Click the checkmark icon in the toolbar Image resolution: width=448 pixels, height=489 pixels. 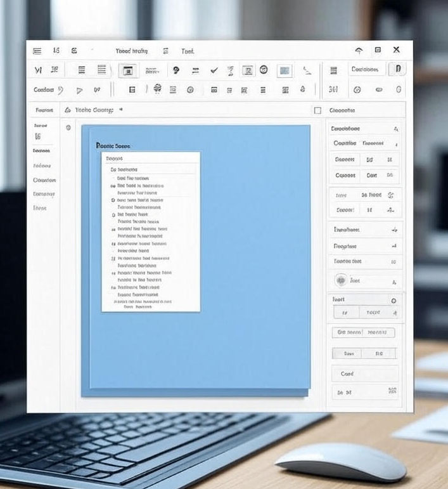point(214,70)
